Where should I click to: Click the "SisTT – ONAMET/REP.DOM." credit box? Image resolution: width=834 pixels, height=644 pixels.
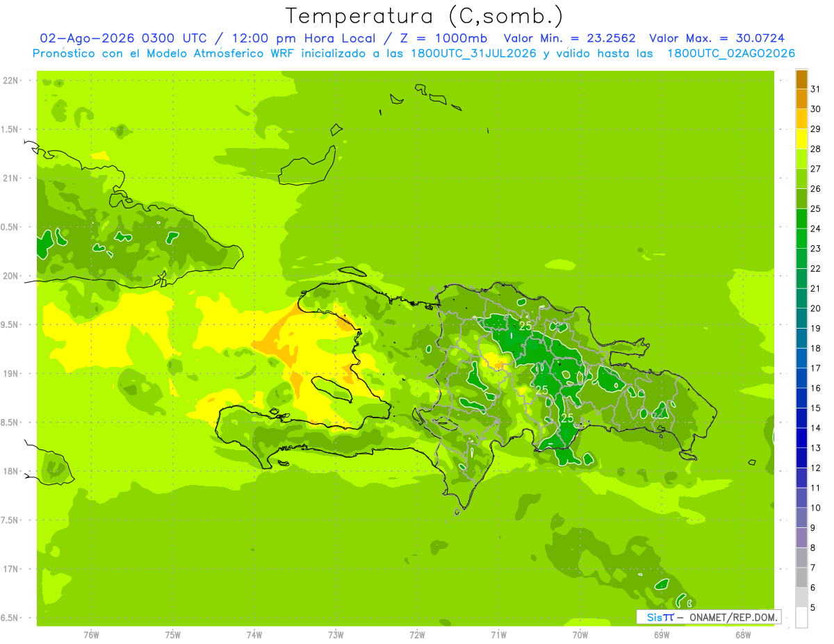709,617
